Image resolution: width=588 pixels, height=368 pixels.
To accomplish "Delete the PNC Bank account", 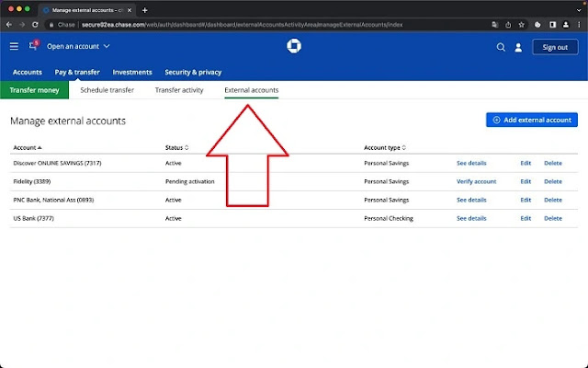I will click(553, 200).
